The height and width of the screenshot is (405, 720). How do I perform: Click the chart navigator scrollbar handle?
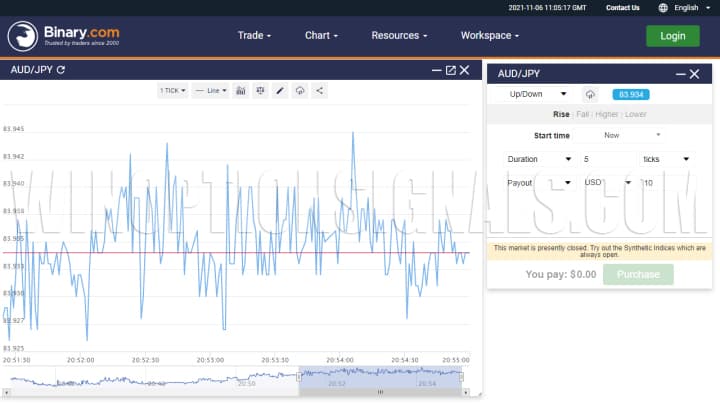pos(380,392)
